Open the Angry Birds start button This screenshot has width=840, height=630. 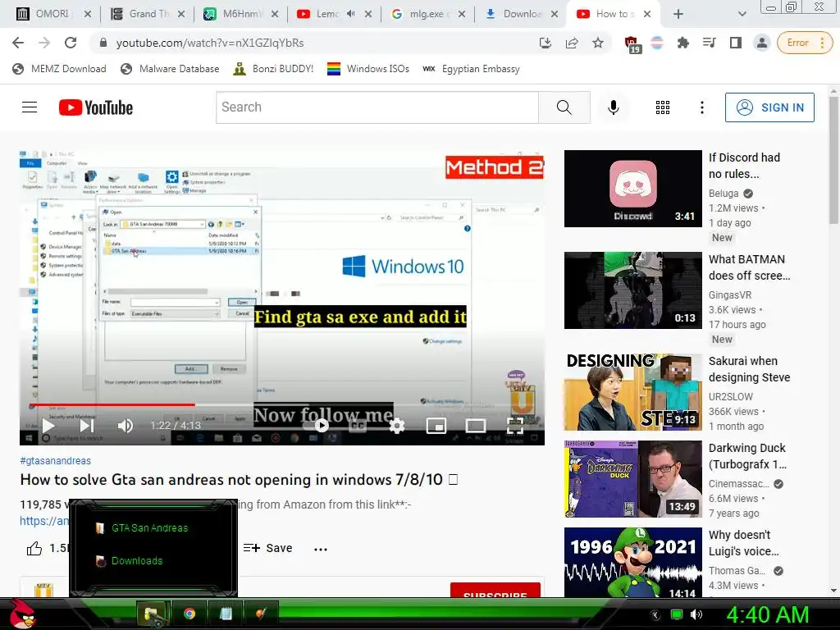[x=22, y=614]
